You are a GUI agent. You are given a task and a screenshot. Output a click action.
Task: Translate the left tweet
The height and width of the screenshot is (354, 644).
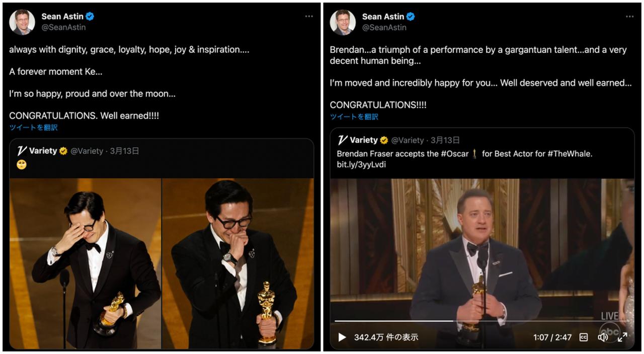point(33,128)
